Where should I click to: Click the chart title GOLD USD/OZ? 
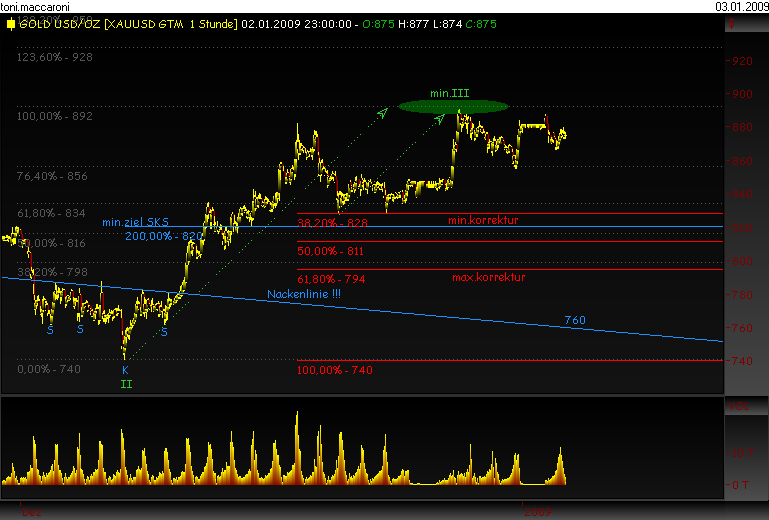(59, 24)
